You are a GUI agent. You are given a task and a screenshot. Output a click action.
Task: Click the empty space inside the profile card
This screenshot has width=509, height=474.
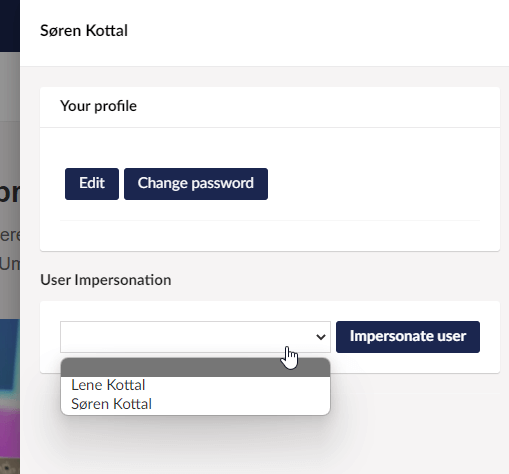(367, 183)
